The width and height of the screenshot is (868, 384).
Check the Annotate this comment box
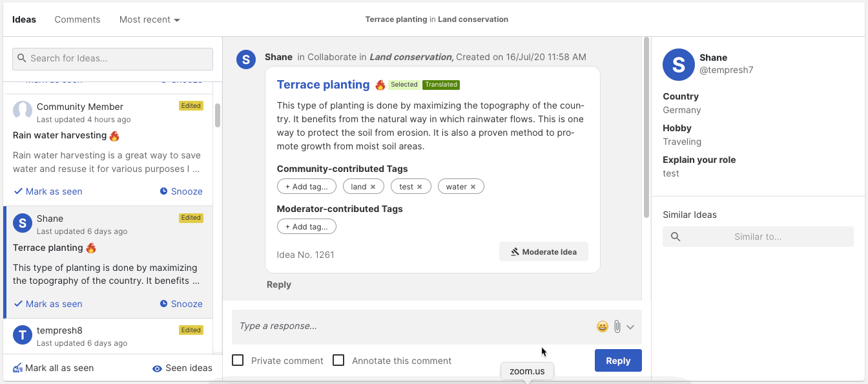338,360
